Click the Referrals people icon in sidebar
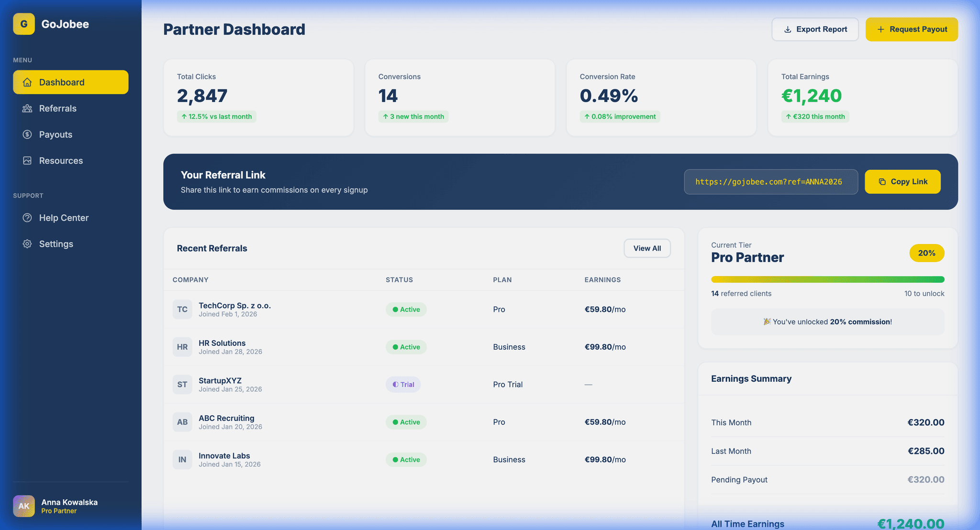This screenshot has height=530, width=980. point(28,108)
